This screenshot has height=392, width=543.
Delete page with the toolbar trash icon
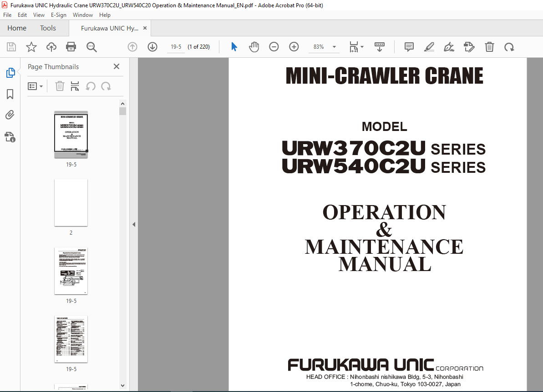pos(489,47)
